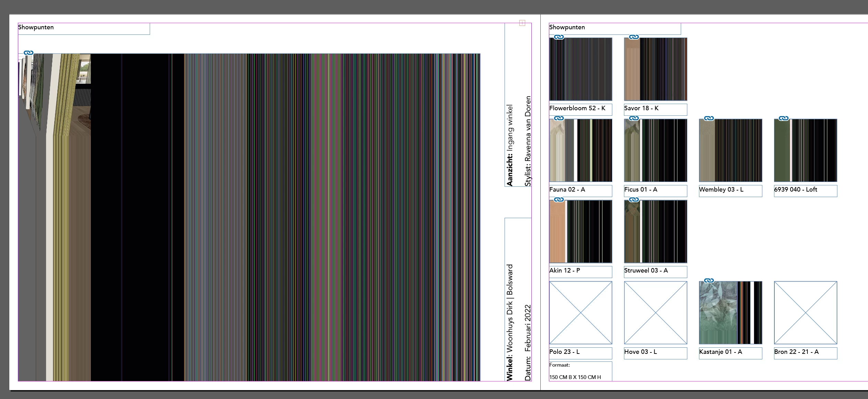
Task: Click link badge on Struweel 03 image
Action: pyautogui.click(x=634, y=199)
